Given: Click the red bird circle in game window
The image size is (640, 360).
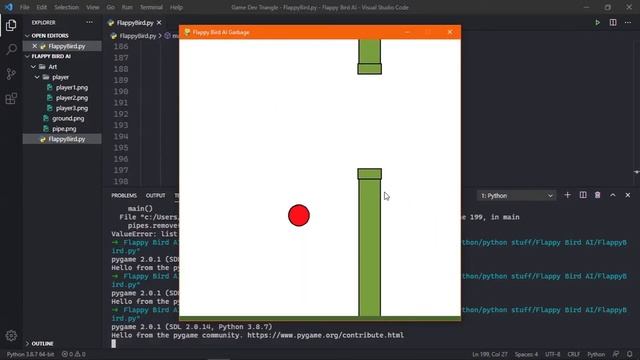Looking at the screenshot, I should pyautogui.click(x=299, y=215).
